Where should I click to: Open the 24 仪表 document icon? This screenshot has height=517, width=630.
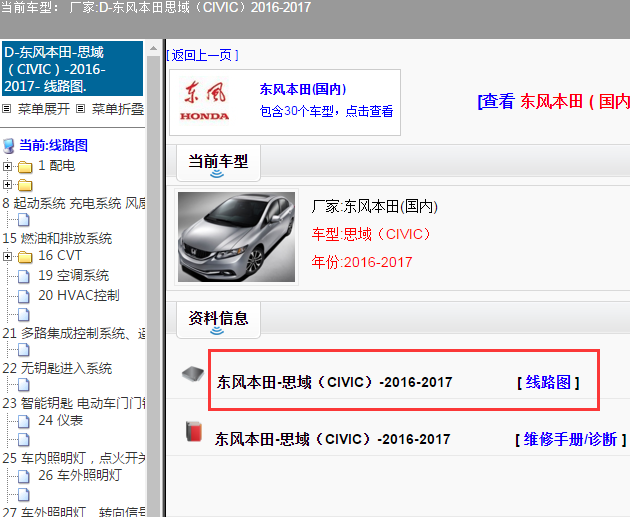[24, 421]
